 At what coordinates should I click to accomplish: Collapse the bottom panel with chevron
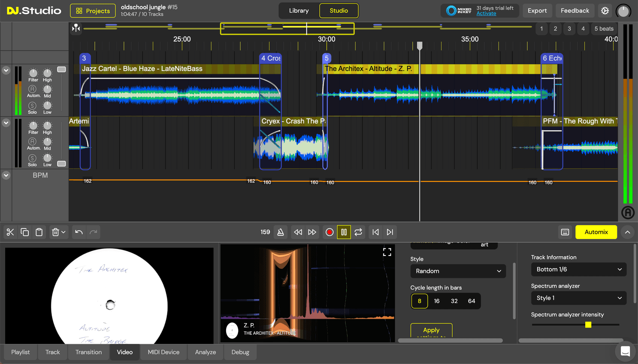point(627,232)
